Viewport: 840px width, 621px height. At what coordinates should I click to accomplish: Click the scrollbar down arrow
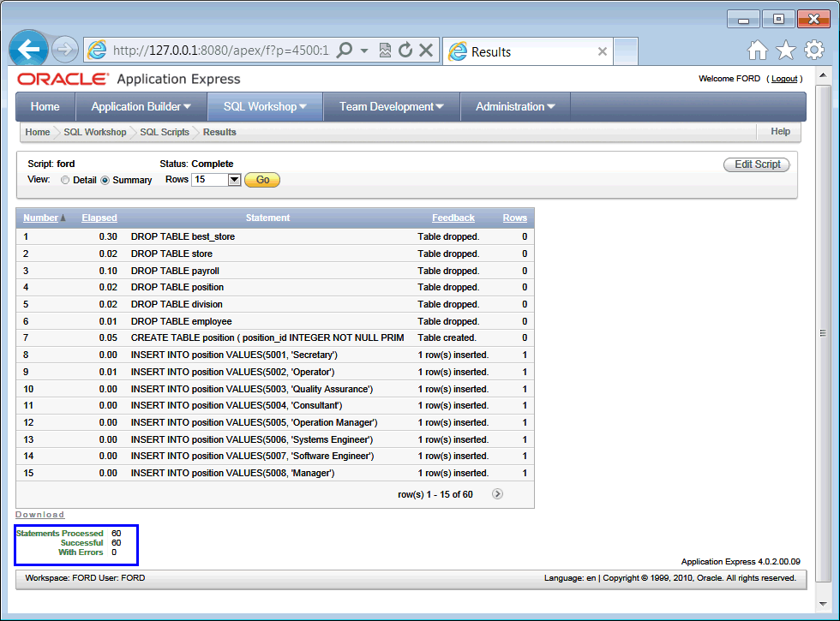click(823, 604)
